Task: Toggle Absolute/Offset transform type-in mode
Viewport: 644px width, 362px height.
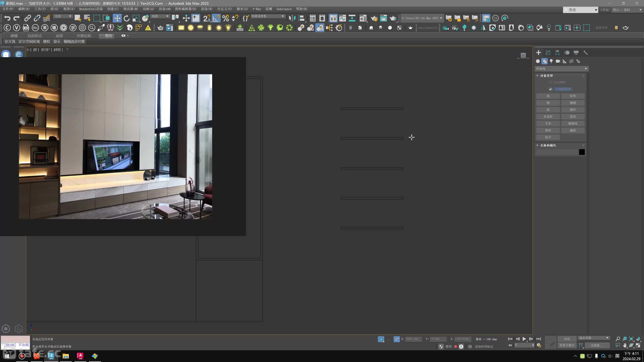Action: (x=397, y=339)
